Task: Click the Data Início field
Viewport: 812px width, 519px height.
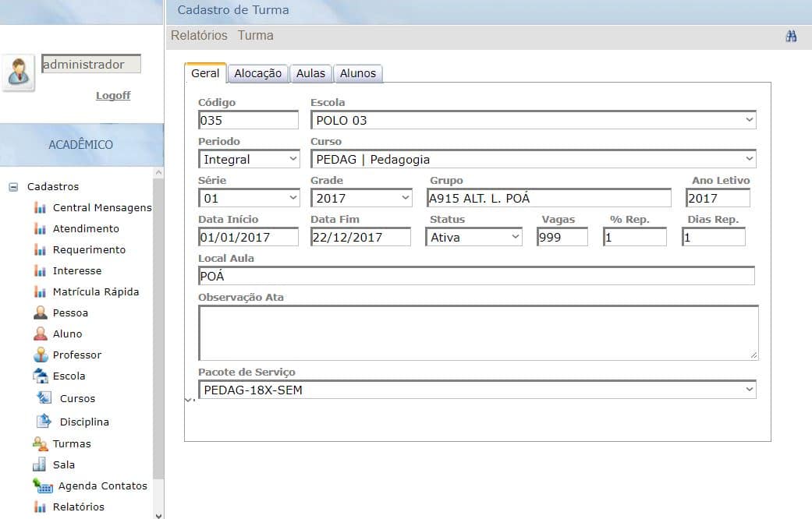Action: point(249,237)
